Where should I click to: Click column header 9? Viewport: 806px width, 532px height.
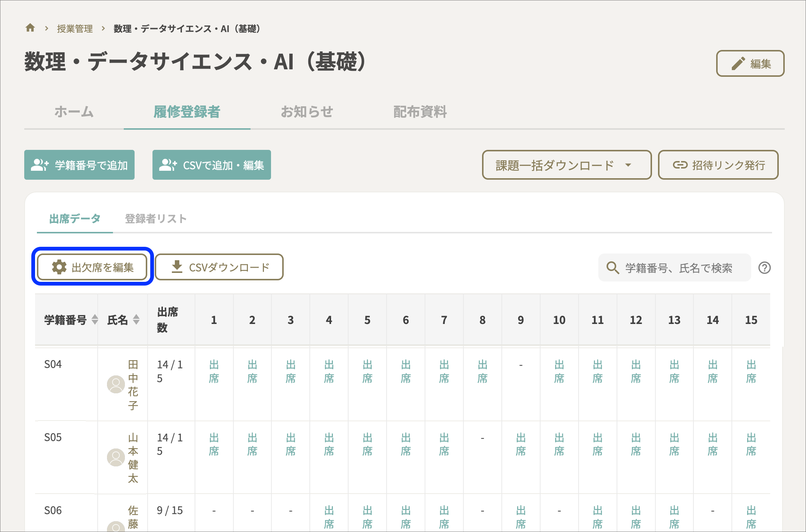[x=521, y=320]
